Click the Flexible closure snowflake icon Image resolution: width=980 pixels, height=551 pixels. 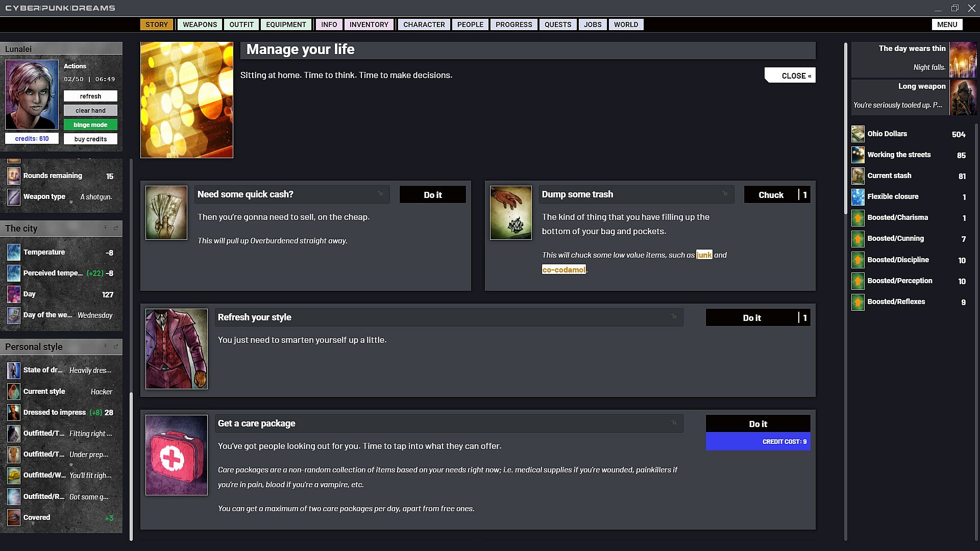pos(858,197)
